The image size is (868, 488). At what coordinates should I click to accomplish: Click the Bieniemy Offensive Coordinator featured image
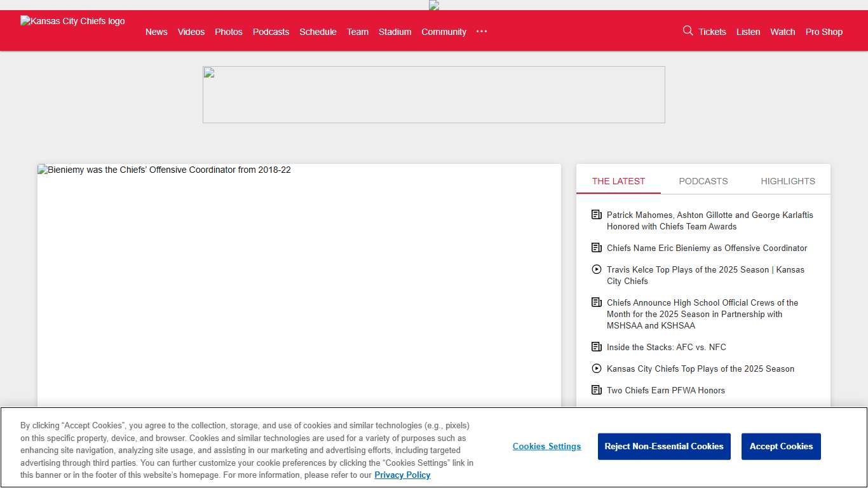[x=299, y=286]
